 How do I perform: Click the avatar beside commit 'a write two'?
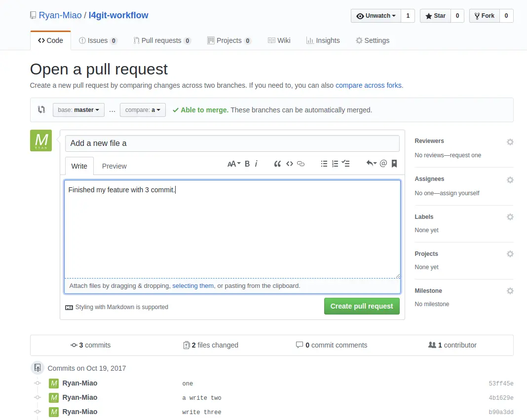[x=54, y=398]
